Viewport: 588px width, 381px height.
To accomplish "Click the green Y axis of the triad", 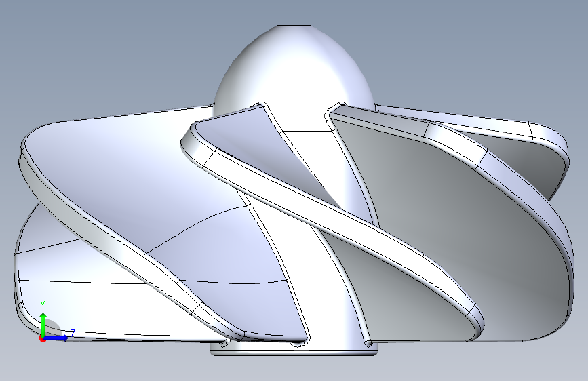I will (x=43, y=324).
